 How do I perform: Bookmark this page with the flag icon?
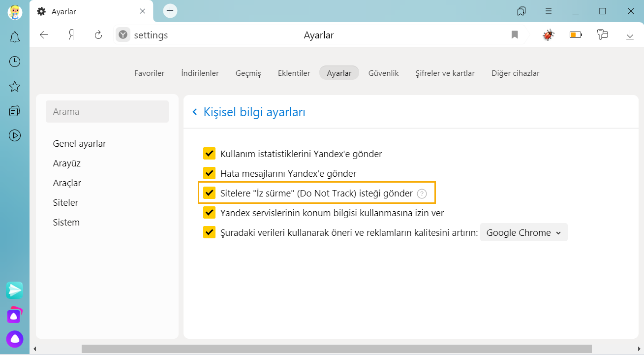[515, 35]
